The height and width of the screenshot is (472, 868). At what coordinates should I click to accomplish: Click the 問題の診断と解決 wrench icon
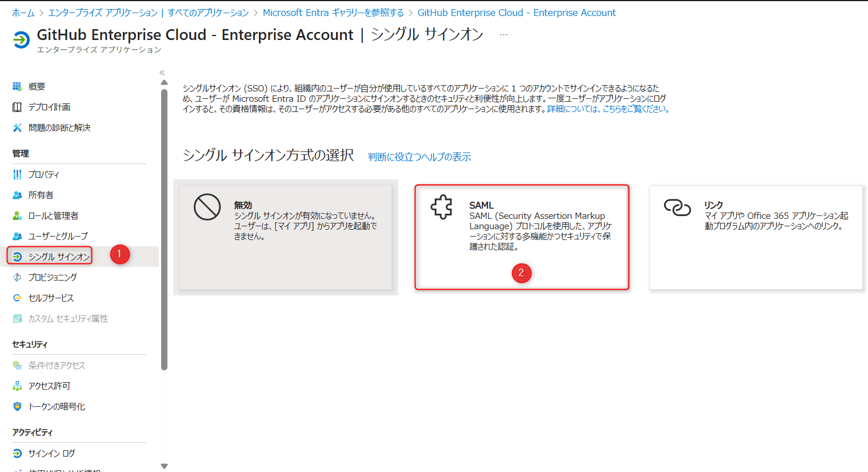[x=17, y=127]
